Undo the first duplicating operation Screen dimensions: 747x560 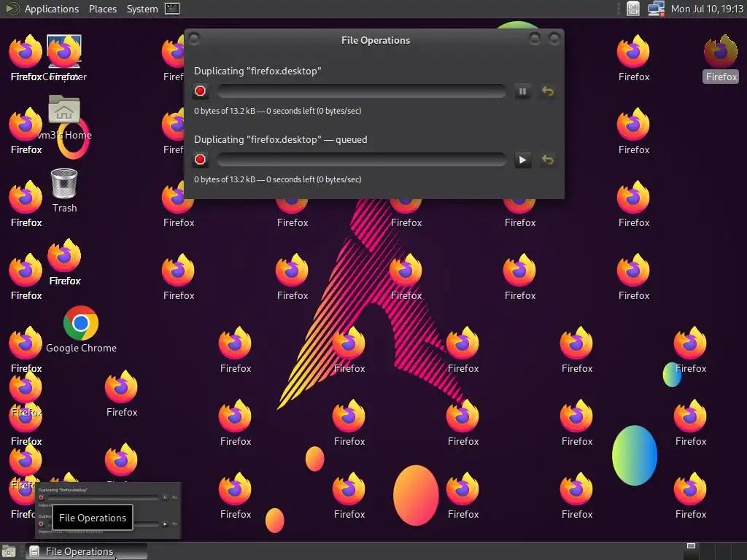(548, 91)
